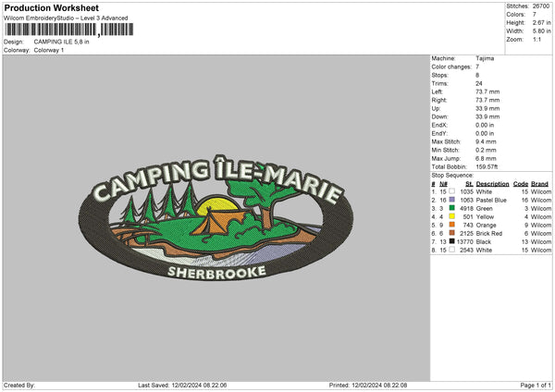555x392 pixels.
Task: Click the 'Brick Red' description text
Action: tap(489, 234)
